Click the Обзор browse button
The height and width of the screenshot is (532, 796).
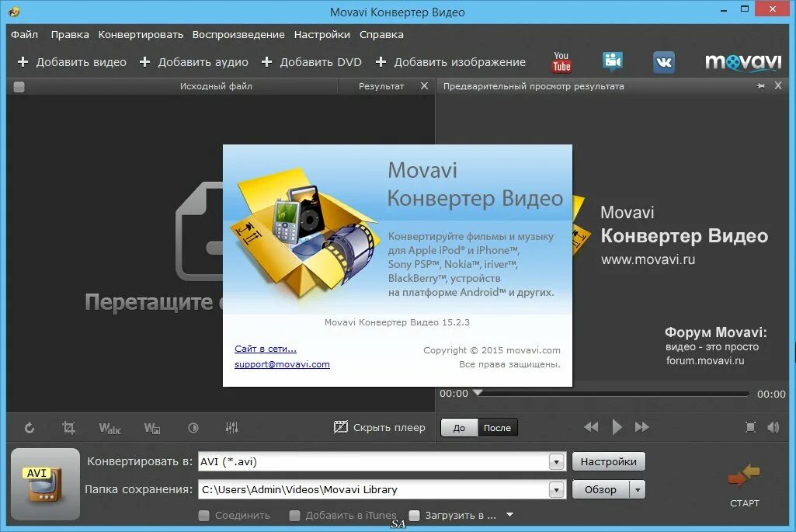(600, 490)
